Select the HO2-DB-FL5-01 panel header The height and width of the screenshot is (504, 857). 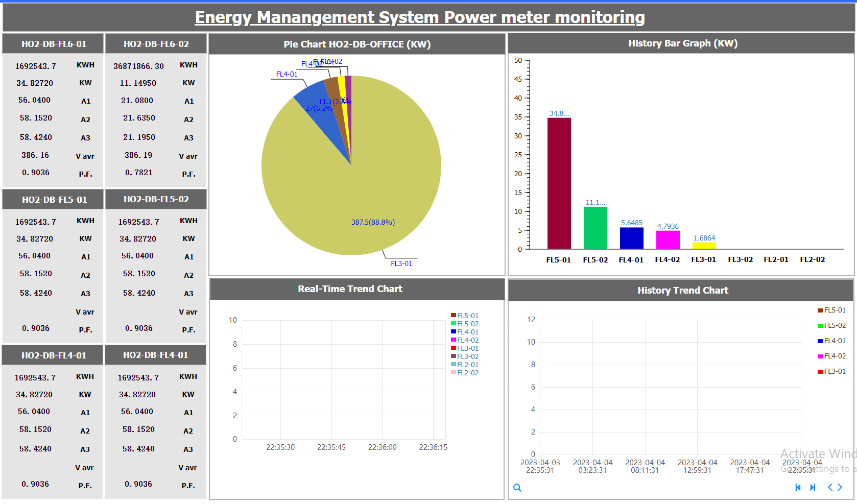click(x=54, y=200)
